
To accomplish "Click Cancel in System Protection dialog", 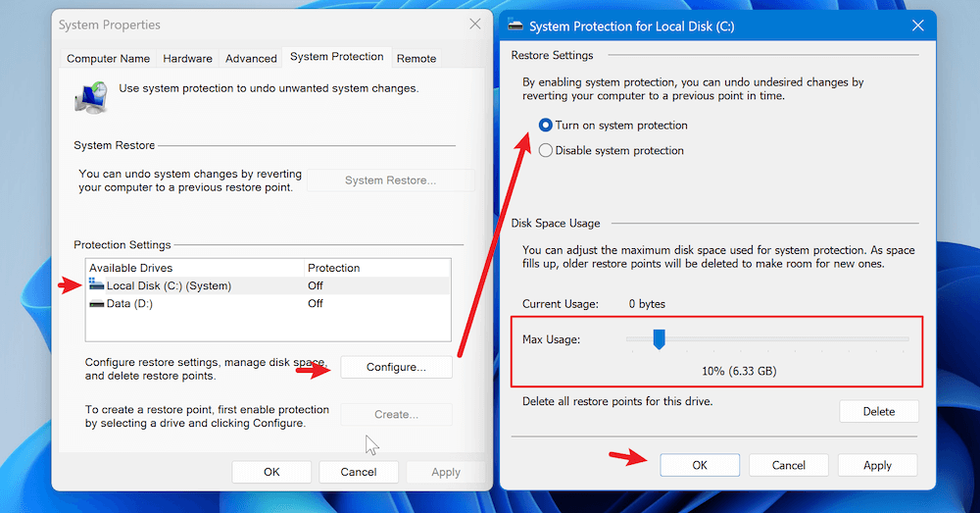I will pyautogui.click(x=789, y=465).
